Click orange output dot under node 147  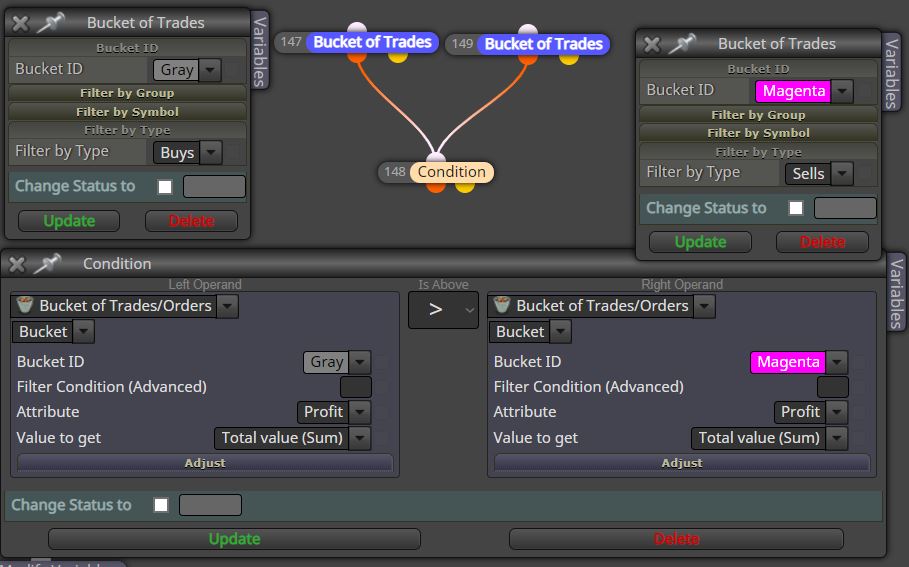pyautogui.click(x=357, y=57)
